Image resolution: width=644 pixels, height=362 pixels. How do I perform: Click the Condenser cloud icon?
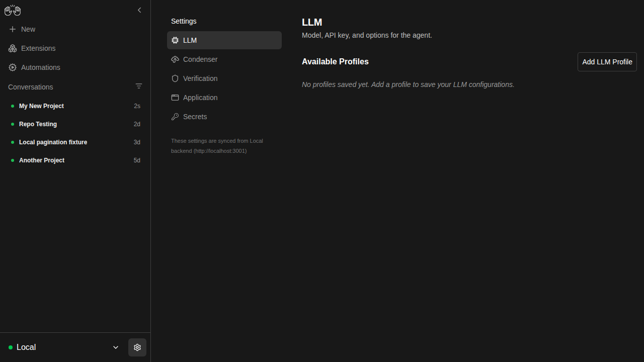point(175,59)
